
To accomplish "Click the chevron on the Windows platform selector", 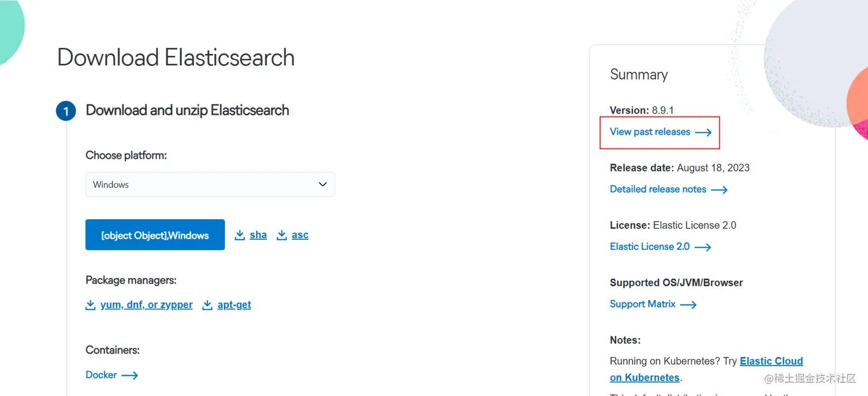I will (322, 184).
